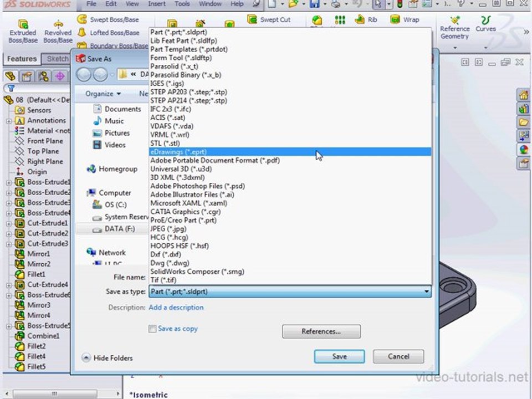Open the File menu
This screenshot has width=532, height=399.
click(x=91, y=4)
